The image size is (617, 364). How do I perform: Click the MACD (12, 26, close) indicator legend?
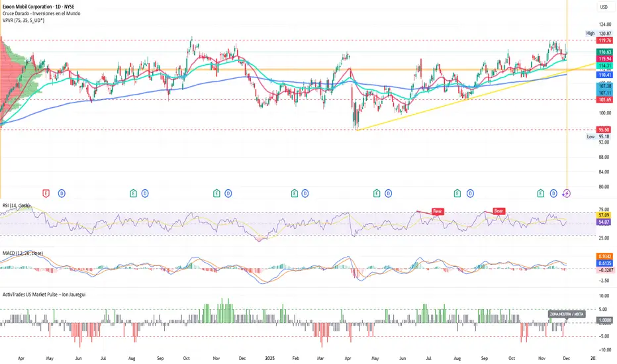tap(23, 253)
